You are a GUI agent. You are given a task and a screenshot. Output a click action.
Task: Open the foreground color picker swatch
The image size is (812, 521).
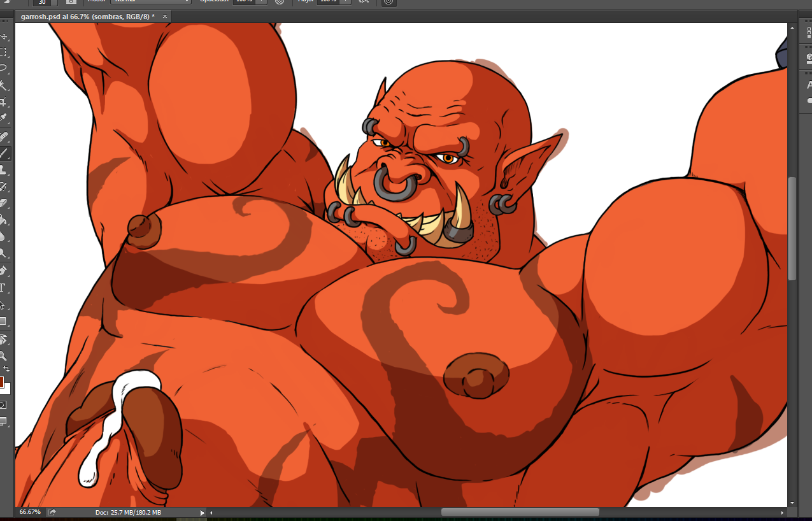tap(1, 382)
